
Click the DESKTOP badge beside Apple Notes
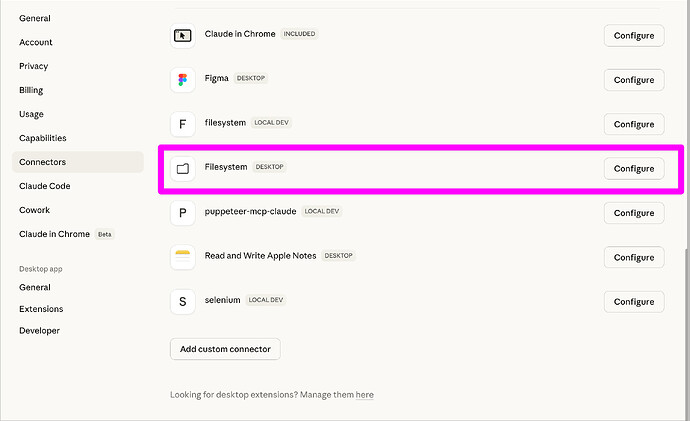(338, 256)
